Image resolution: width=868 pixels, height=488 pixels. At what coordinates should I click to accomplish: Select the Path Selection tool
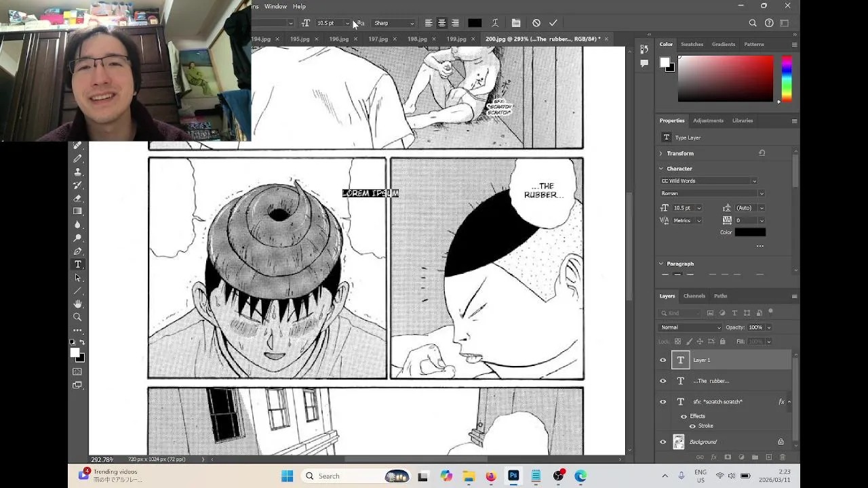tap(77, 278)
